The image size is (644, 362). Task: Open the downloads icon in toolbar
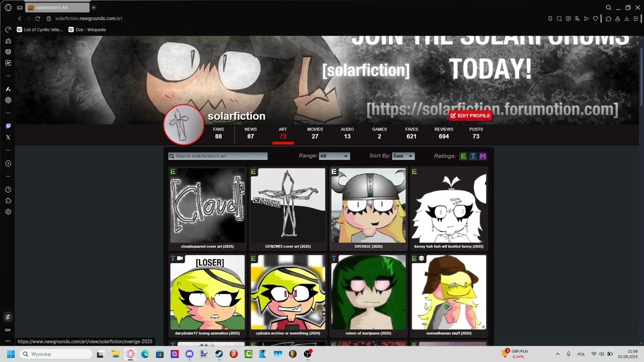point(627,19)
